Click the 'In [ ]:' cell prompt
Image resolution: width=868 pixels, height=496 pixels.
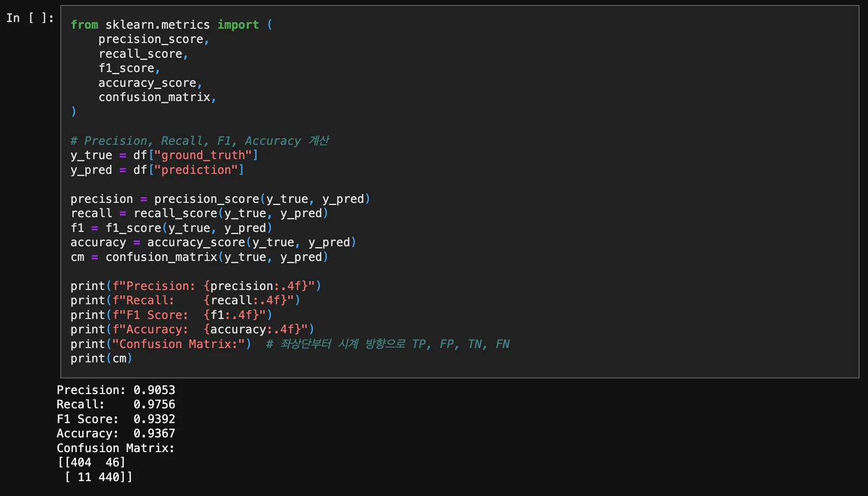pyautogui.click(x=30, y=18)
